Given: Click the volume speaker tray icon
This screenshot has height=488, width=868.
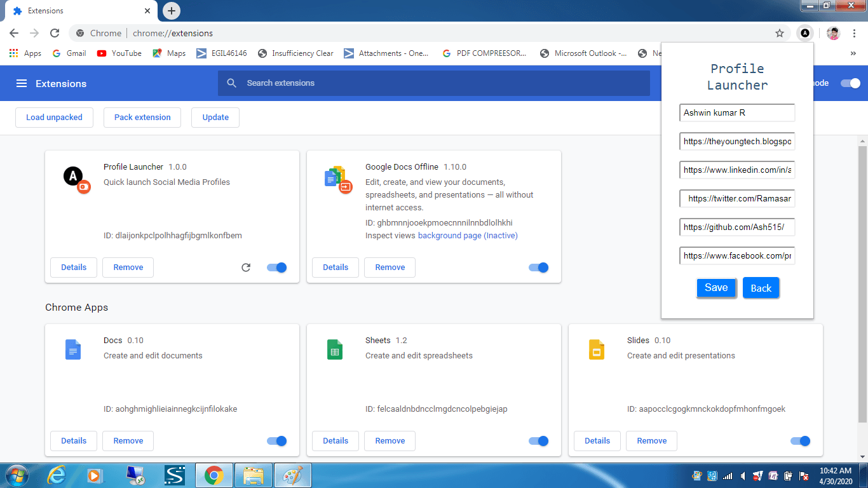Looking at the screenshot, I should [x=742, y=475].
